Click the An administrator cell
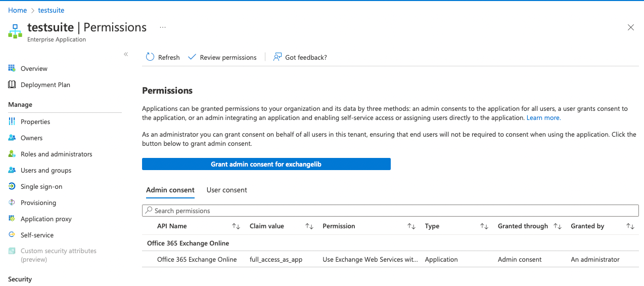Viewport: 644px width, 286px height. [595, 259]
